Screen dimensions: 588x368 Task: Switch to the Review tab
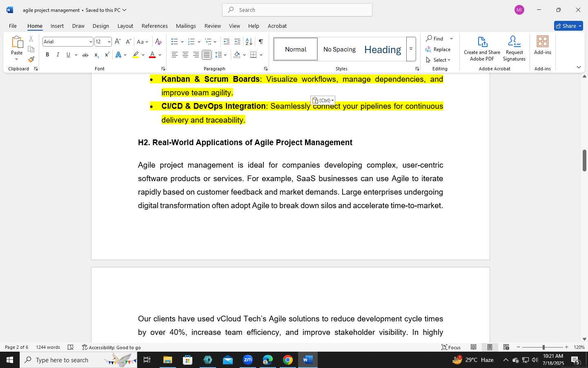pyautogui.click(x=213, y=26)
